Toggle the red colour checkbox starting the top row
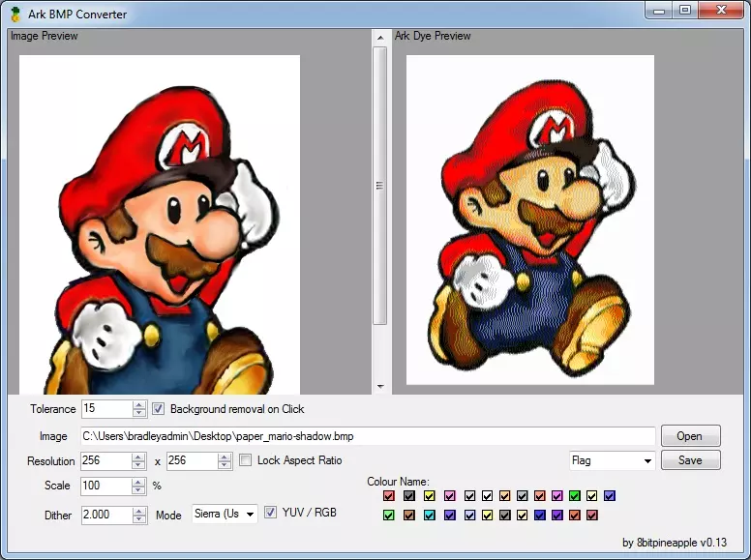This screenshot has height=560, width=751. (388, 496)
